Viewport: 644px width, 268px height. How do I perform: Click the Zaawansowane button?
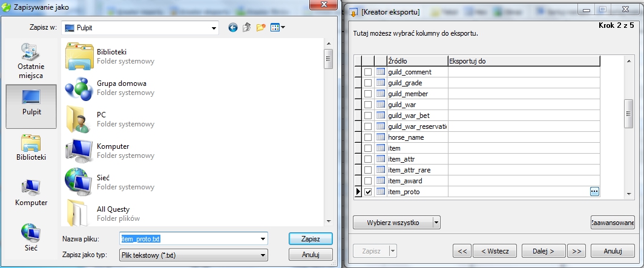[x=613, y=223]
